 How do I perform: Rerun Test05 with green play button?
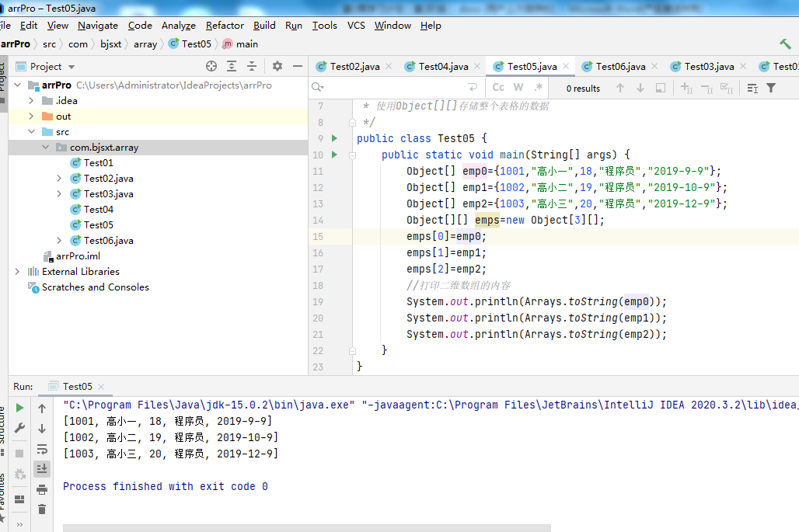click(x=19, y=408)
